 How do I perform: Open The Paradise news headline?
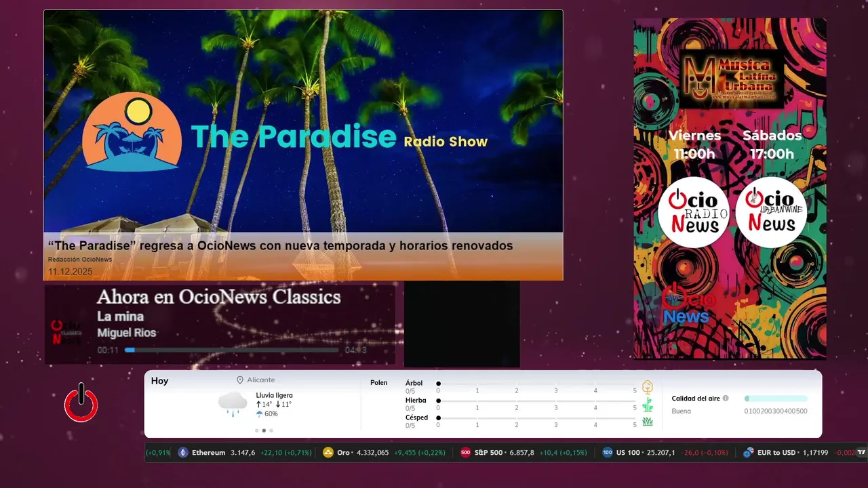(x=280, y=245)
